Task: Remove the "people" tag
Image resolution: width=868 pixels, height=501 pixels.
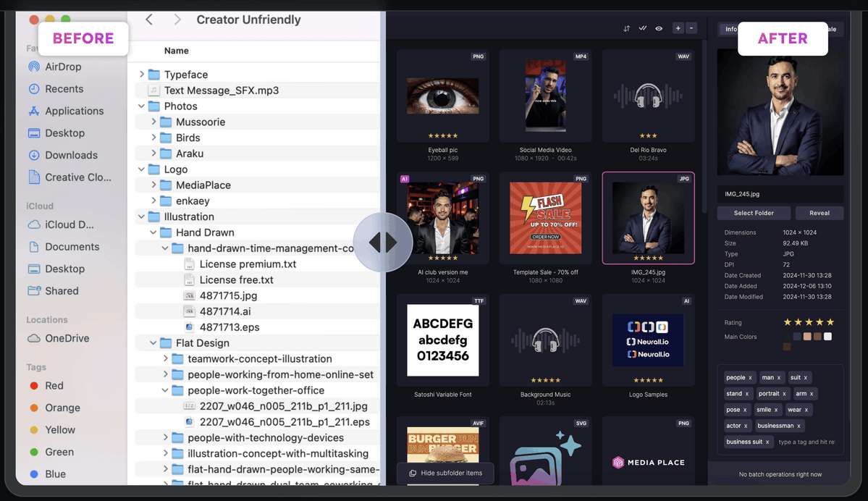Action: coord(750,378)
